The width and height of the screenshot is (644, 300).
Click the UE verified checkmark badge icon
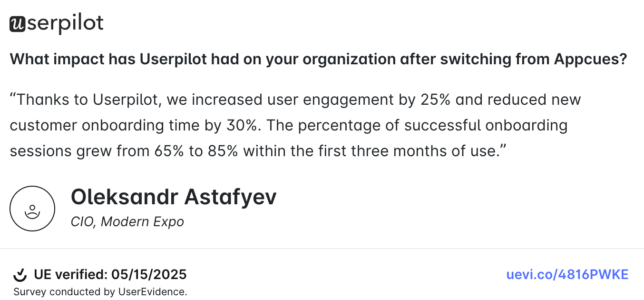(20, 275)
